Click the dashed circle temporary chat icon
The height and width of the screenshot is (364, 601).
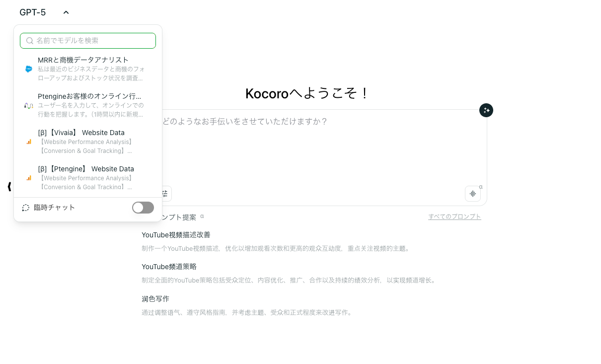(26, 208)
